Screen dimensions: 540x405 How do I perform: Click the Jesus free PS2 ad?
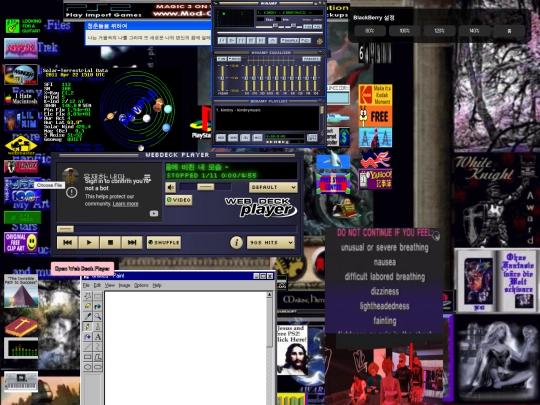292,350
